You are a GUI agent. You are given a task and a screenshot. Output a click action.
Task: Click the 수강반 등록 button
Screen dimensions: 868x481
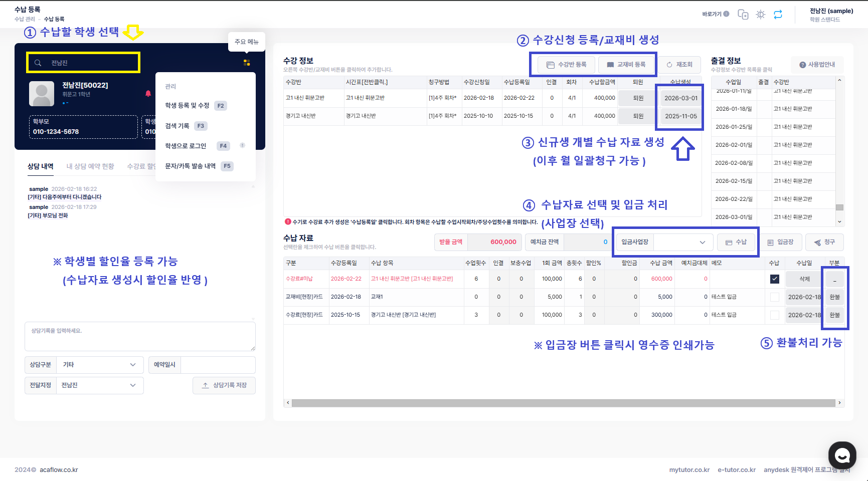[x=566, y=65]
